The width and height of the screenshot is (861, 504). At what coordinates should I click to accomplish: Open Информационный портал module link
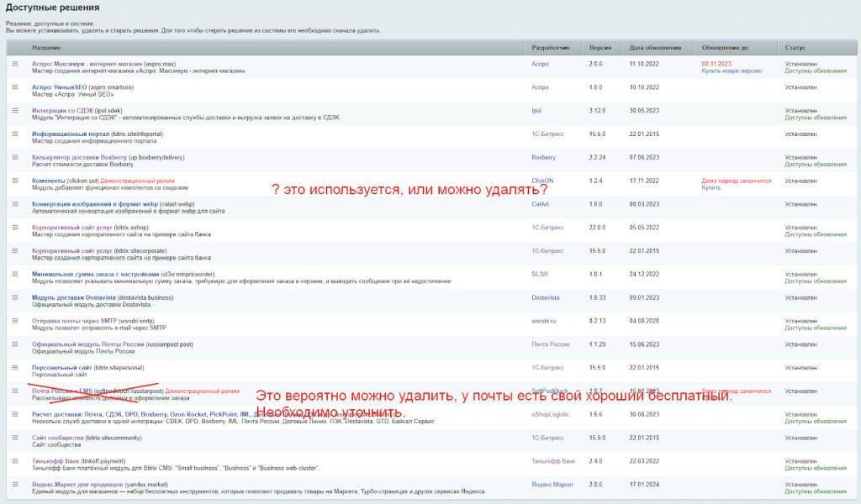pos(71,134)
